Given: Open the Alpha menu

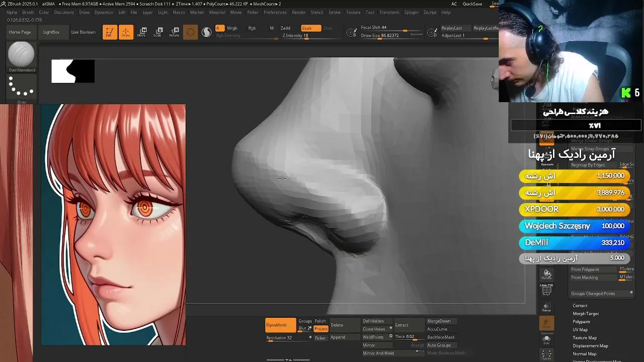Looking at the screenshot, I should (11, 12).
